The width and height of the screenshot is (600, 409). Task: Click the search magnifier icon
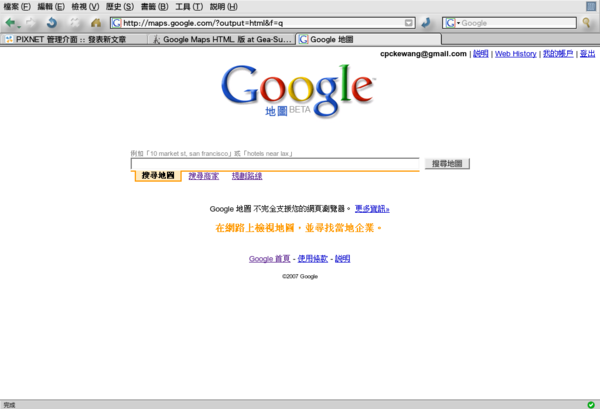[x=586, y=23]
